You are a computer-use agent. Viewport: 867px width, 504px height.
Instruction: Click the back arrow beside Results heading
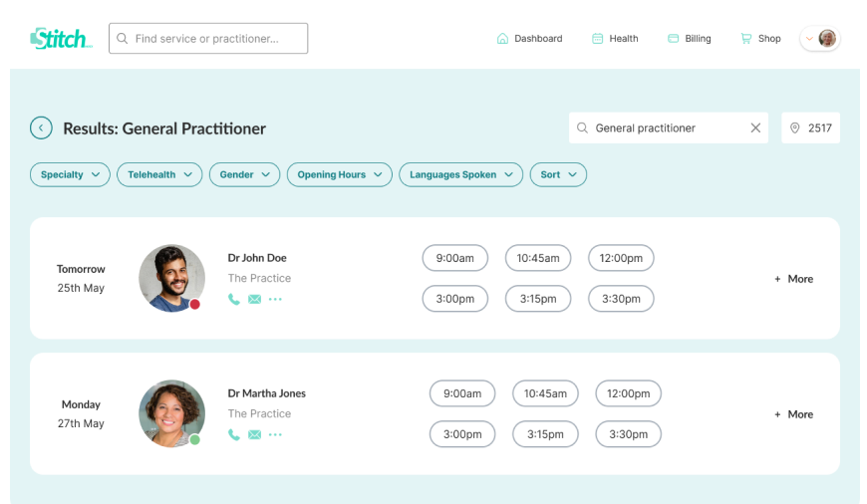point(41,127)
